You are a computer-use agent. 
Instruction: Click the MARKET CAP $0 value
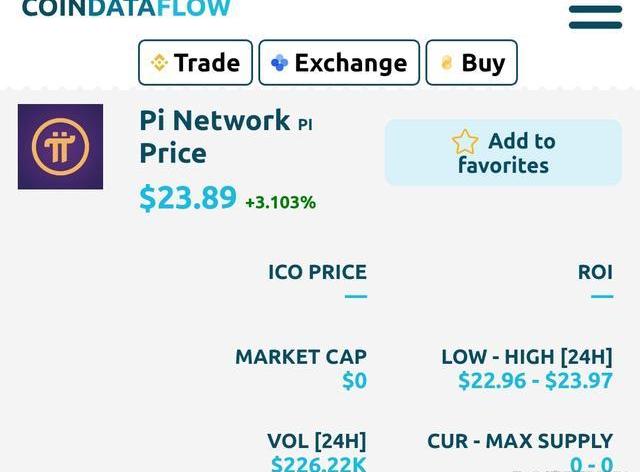coord(354,381)
